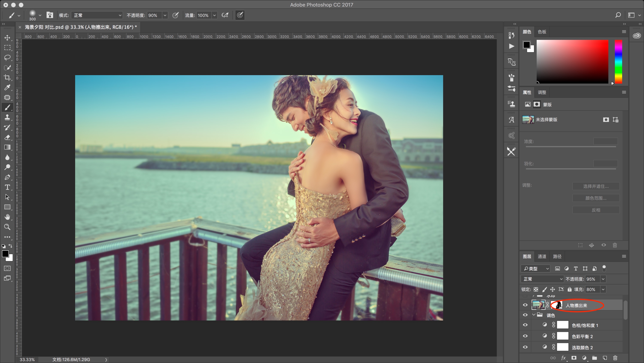Delete layer trash icon in Layers panel
This screenshot has height=363, width=644.
tap(615, 358)
